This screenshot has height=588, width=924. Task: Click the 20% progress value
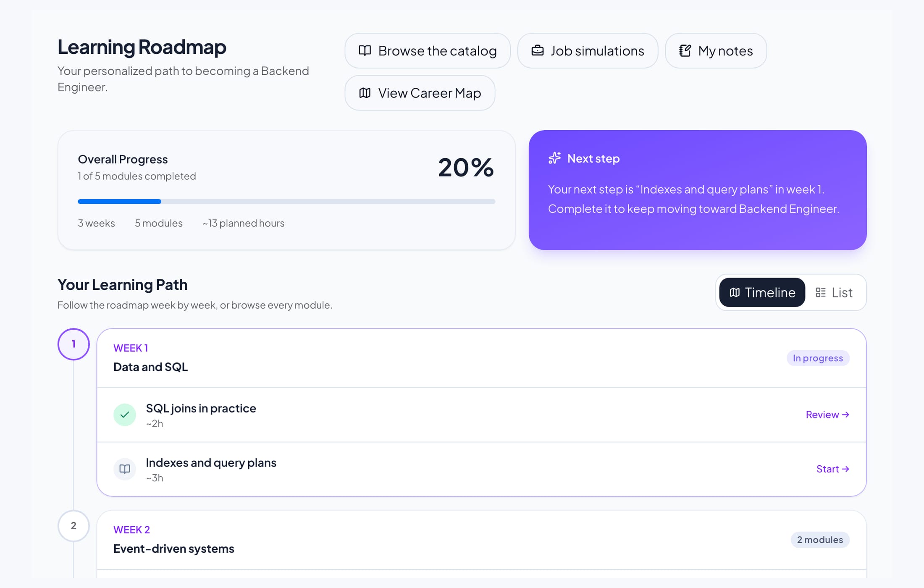pos(466,167)
